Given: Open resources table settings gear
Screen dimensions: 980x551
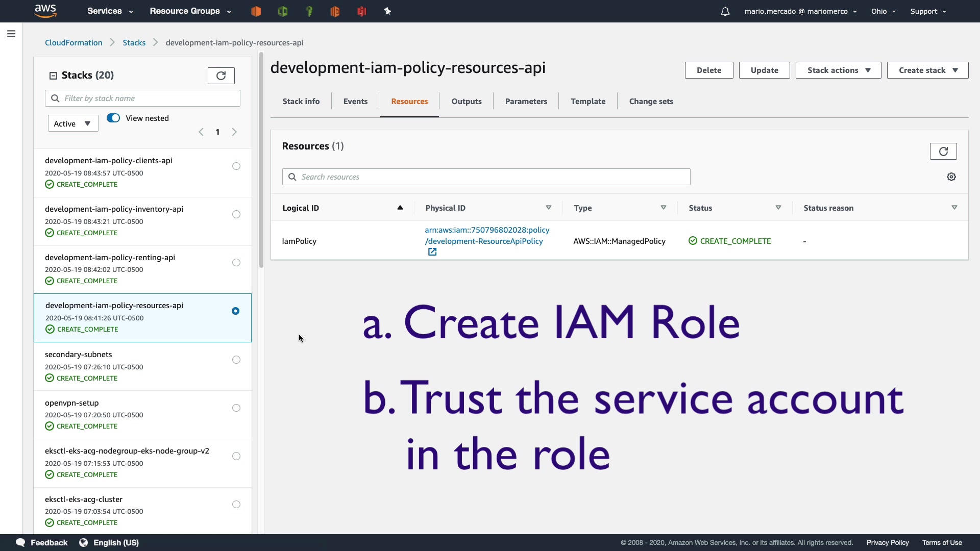Looking at the screenshot, I should pos(951,177).
